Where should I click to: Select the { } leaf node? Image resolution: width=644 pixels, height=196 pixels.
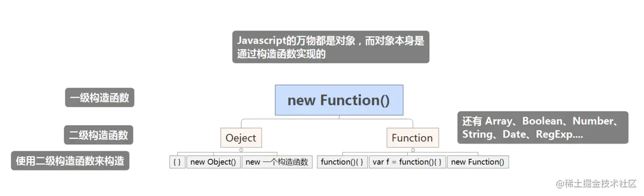coord(177,162)
